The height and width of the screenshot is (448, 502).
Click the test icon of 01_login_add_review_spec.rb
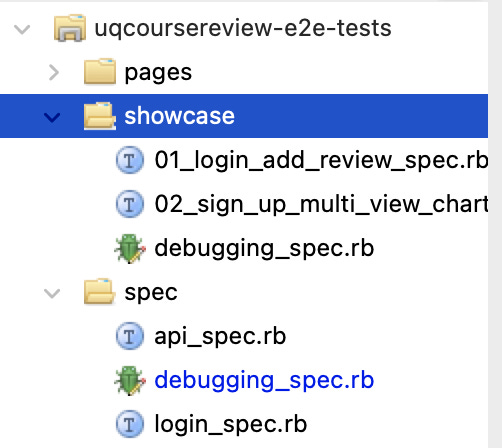pos(130,160)
